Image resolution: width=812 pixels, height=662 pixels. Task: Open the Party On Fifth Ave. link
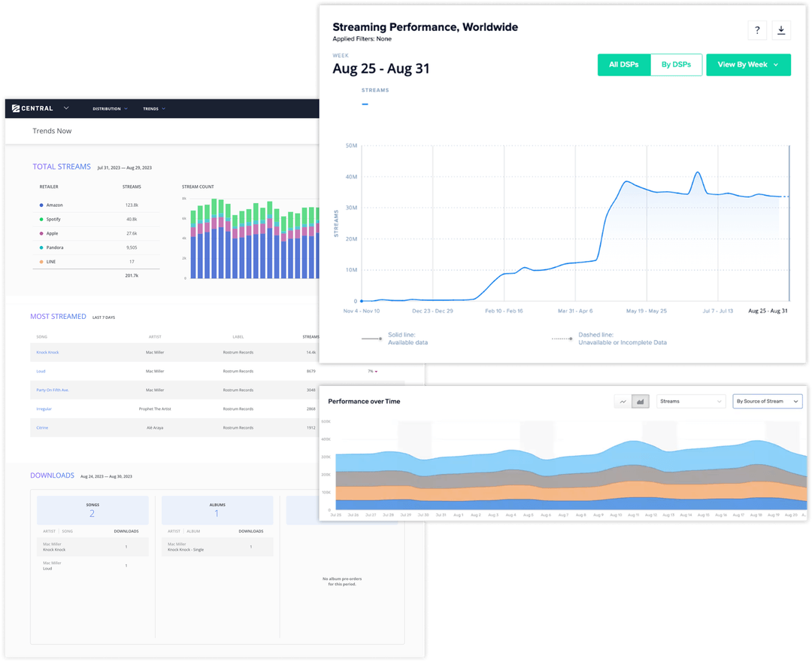tap(53, 390)
